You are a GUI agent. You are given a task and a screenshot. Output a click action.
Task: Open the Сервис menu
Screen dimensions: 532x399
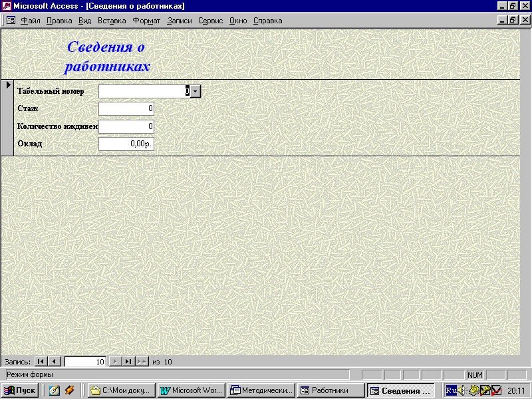tap(210, 21)
